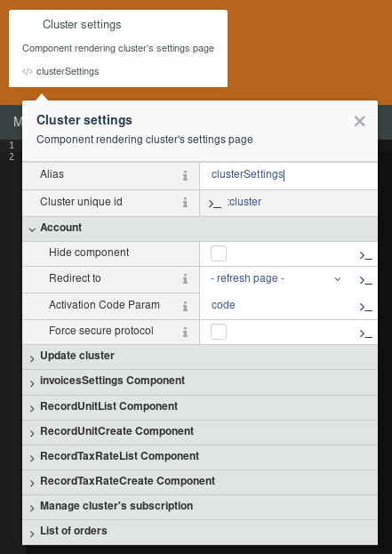Open the Redirect to dropdown
The height and width of the screenshot is (554, 392).
click(x=276, y=278)
